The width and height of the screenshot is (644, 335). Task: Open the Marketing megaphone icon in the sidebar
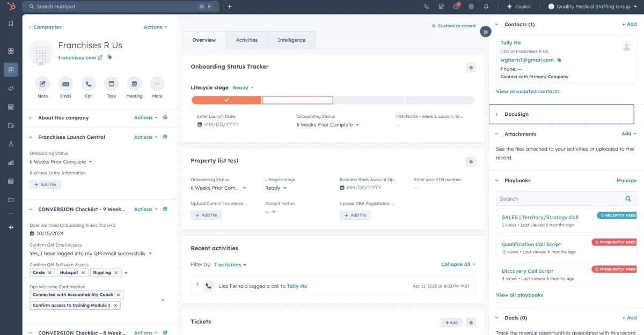(11, 88)
